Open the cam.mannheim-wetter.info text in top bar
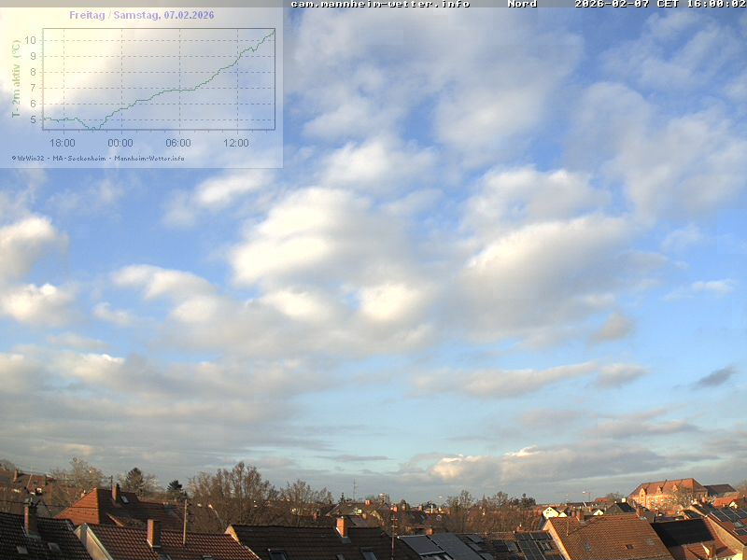747x560 pixels. [379, 4]
